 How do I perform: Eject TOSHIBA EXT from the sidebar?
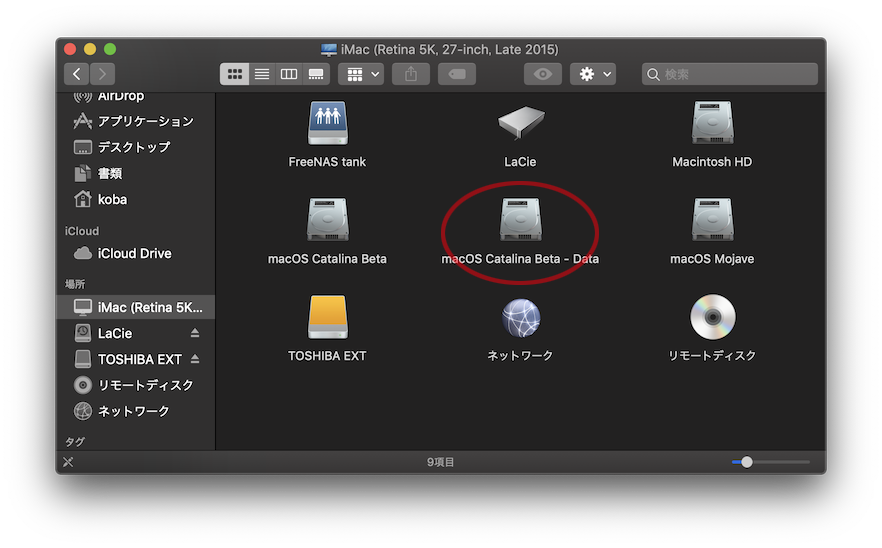point(195,359)
